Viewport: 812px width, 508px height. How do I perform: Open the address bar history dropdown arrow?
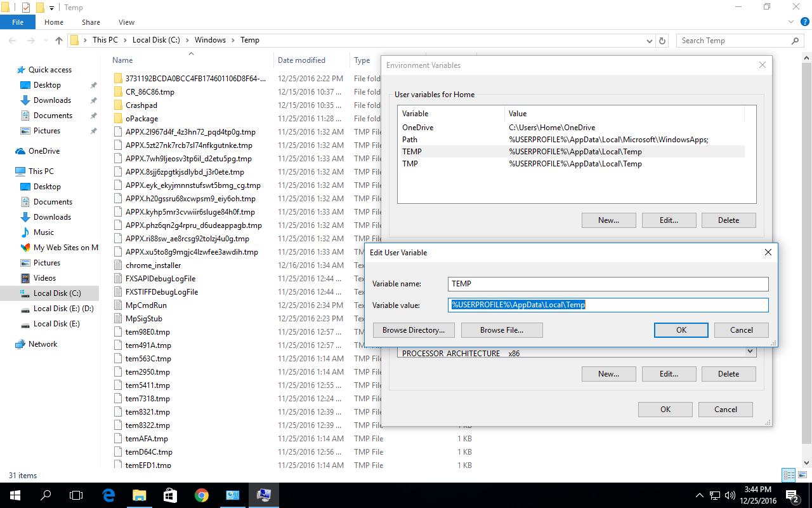(x=649, y=40)
